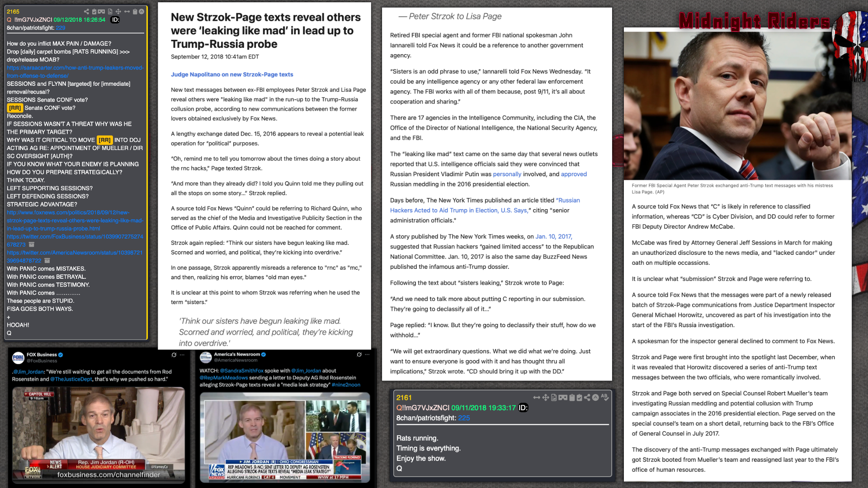Screen dimensions: 868x488
Task: Click the FOX Business profile avatar
Action: (18, 357)
